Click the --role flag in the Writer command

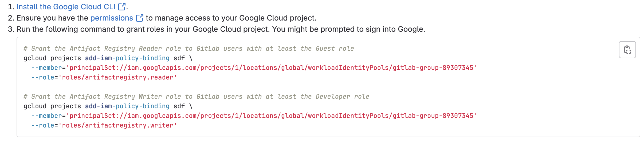43,125
